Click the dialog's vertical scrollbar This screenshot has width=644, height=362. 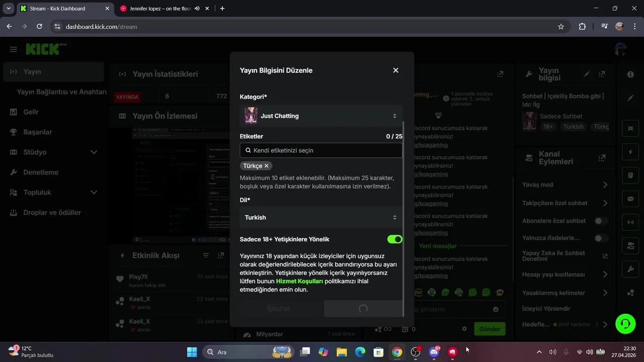point(404,219)
